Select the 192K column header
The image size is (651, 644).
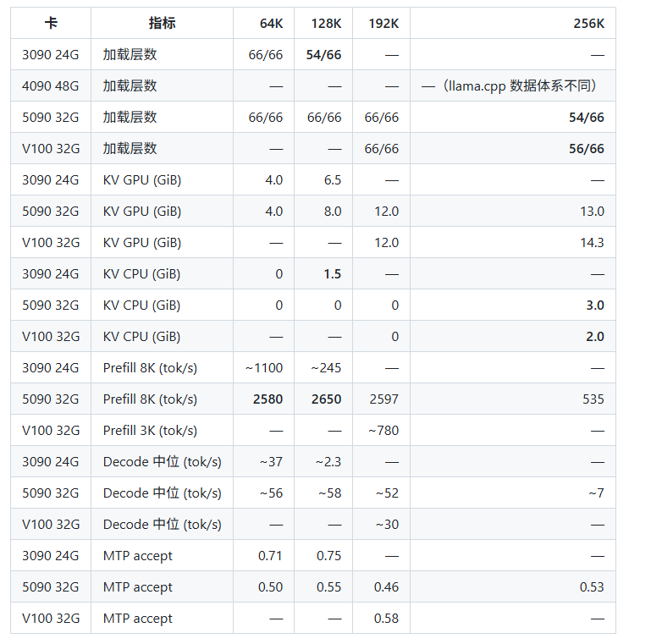383,24
